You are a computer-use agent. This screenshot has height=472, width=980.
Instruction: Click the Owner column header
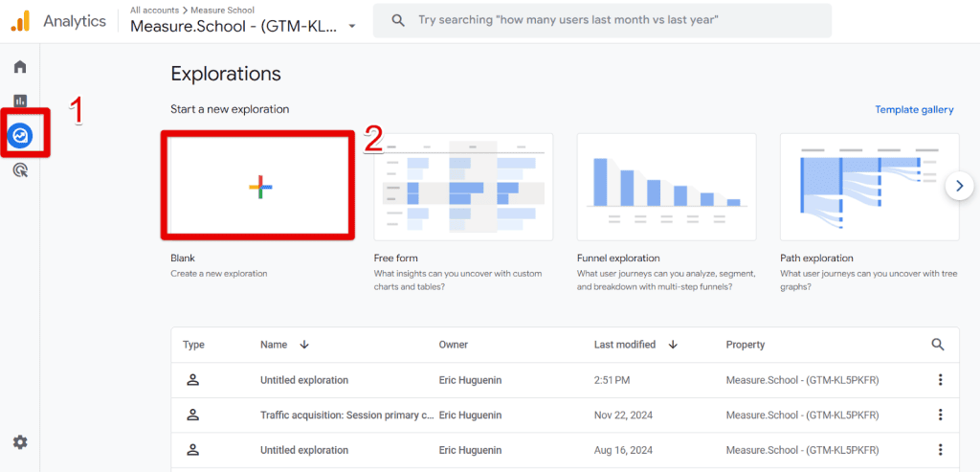pyautogui.click(x=453, y=345)
